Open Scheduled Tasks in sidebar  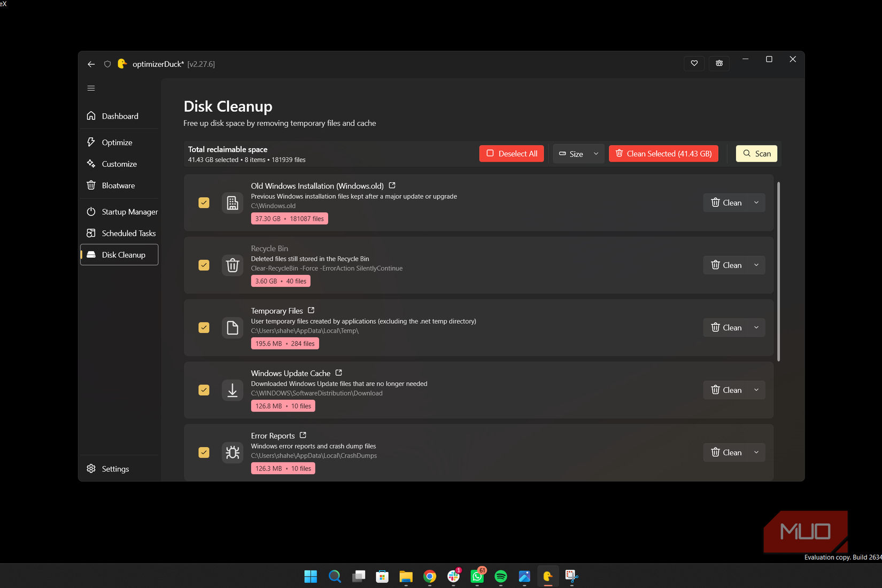119,233
